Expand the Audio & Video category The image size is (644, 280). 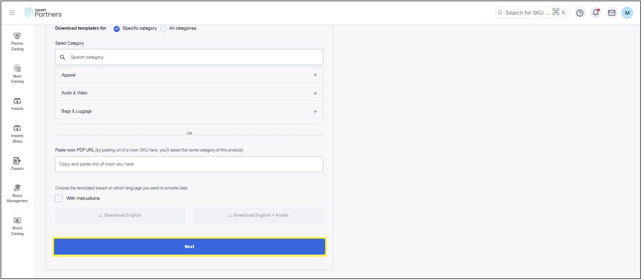[189, 93]
